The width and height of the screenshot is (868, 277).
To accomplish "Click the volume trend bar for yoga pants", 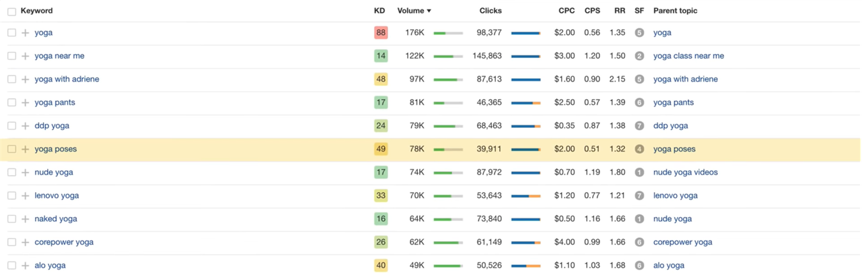I will point(448,103).
